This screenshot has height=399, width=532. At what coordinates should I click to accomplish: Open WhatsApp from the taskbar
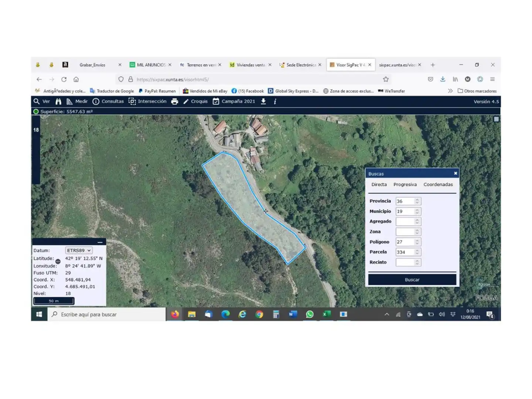pos(310,314)
